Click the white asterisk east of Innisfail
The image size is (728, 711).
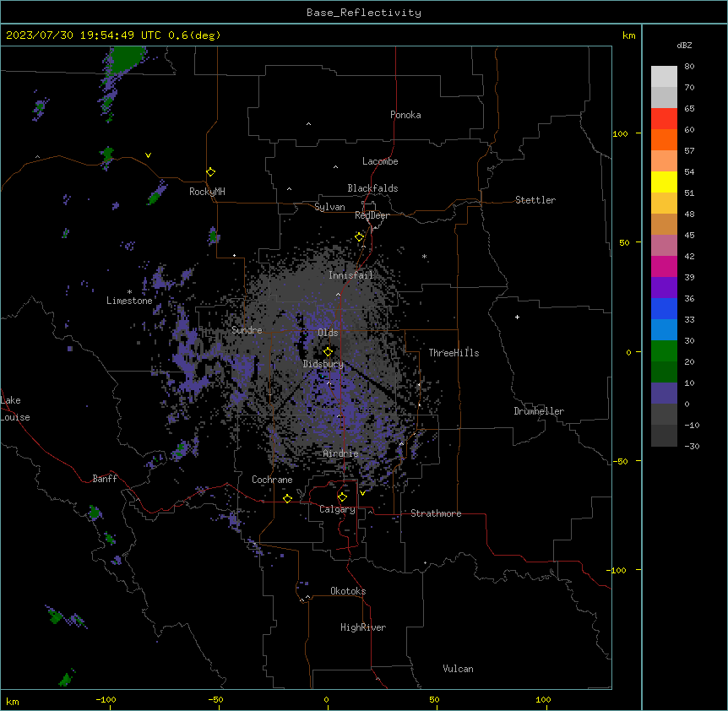[x=424, y=257]
